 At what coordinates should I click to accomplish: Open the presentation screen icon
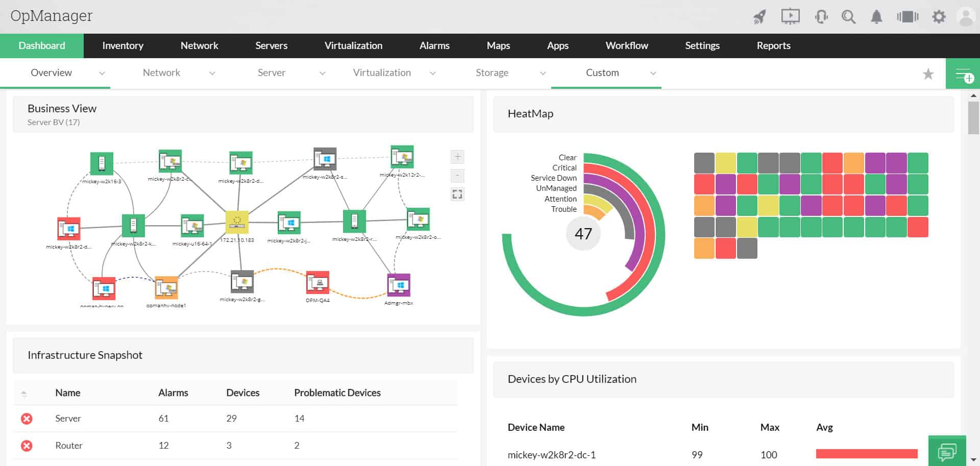click(x=790, y=16)
